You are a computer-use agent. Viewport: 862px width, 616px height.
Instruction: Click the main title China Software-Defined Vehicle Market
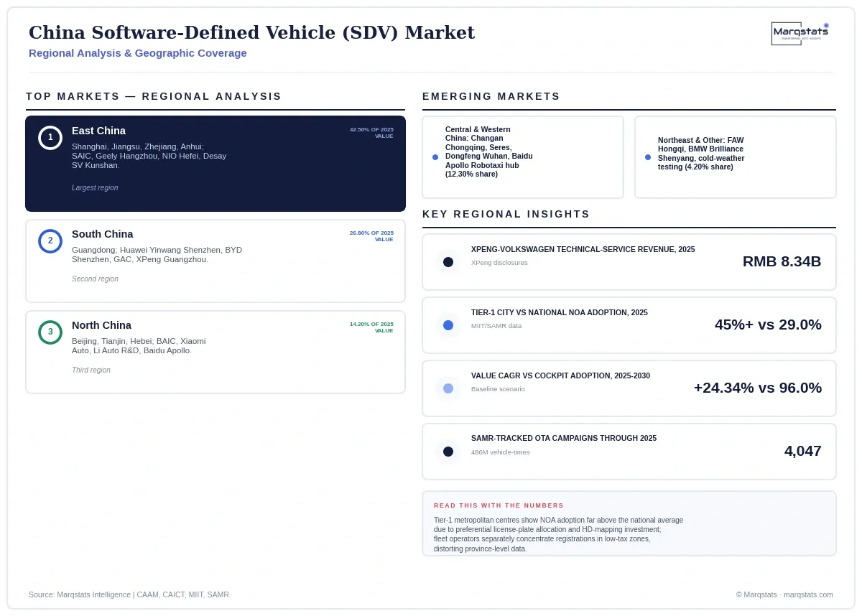point(251,32)
